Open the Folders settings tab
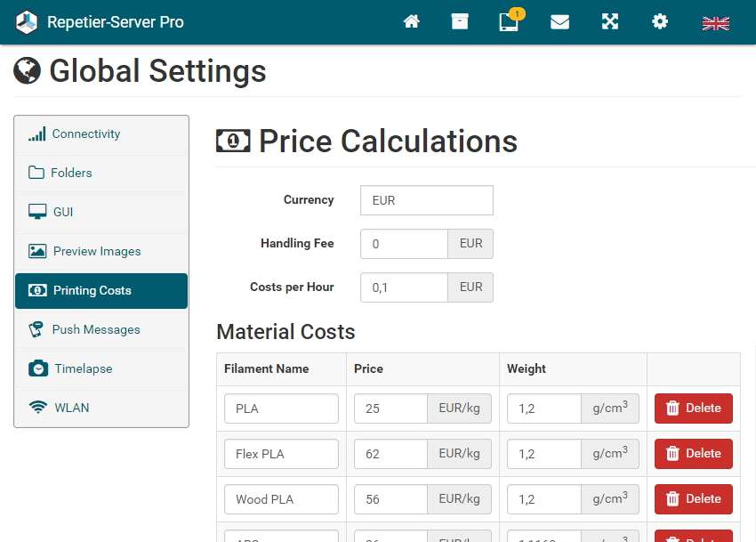 (x=101, y=173)
